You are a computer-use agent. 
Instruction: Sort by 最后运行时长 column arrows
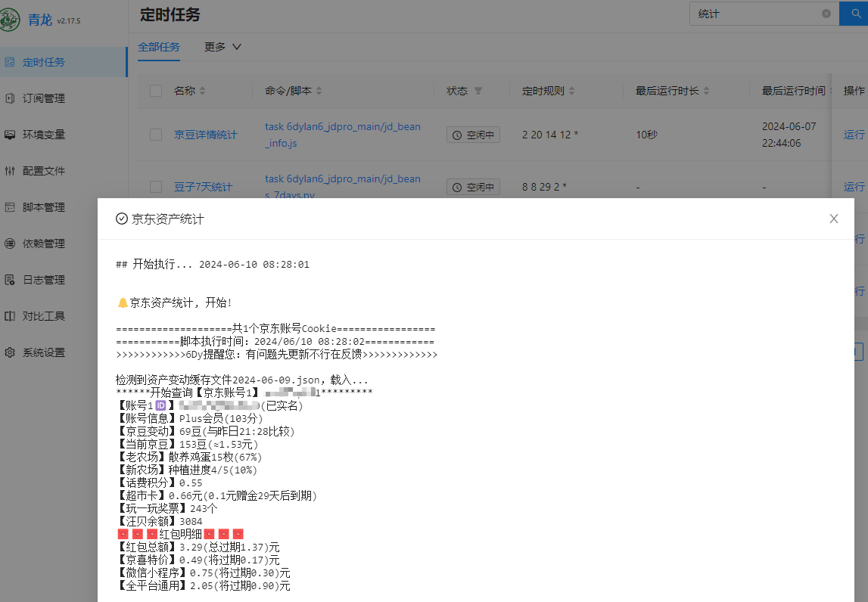tap(706, 91)
